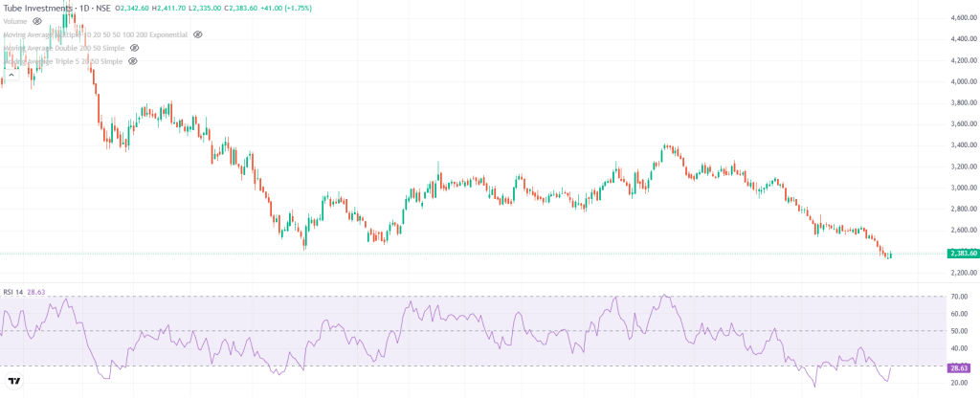Toggle visibility of the Volume indicator

37,20
